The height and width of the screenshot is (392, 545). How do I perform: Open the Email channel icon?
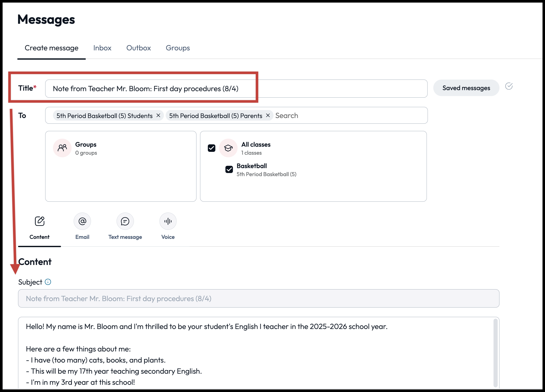(82, 221)
